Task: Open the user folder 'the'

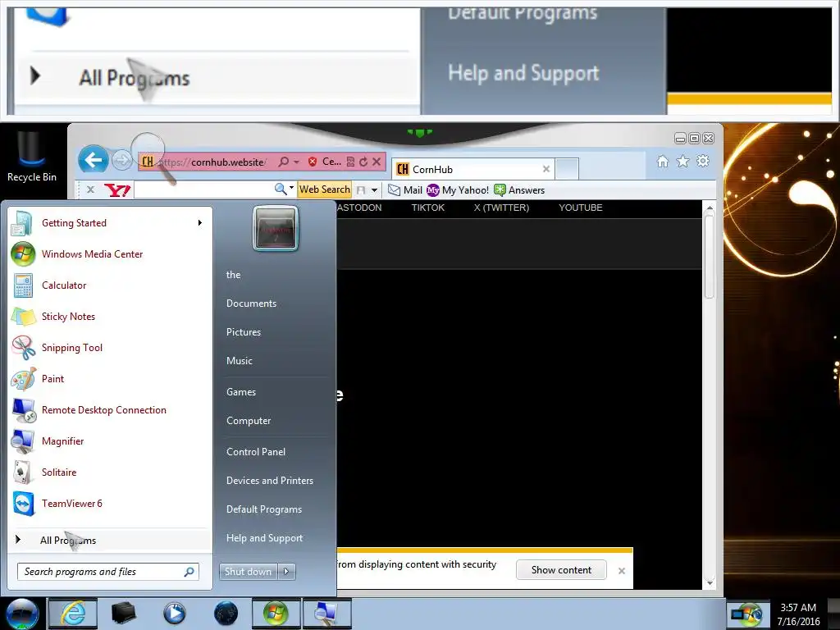Action: [234, 275]
